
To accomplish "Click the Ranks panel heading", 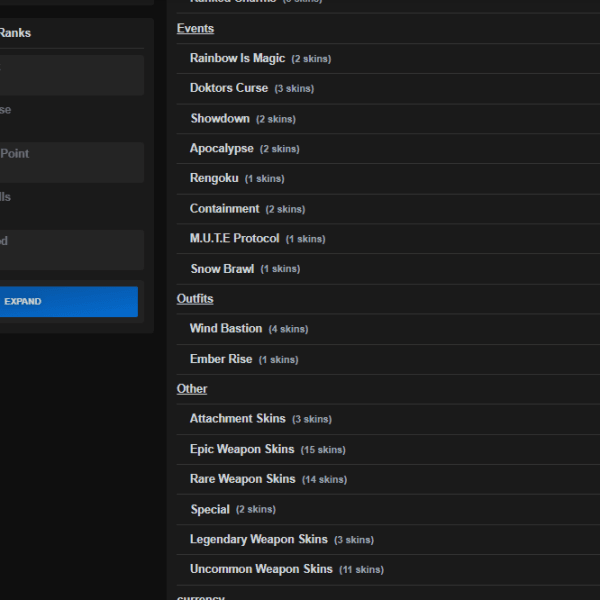I will tap(15, 33).
